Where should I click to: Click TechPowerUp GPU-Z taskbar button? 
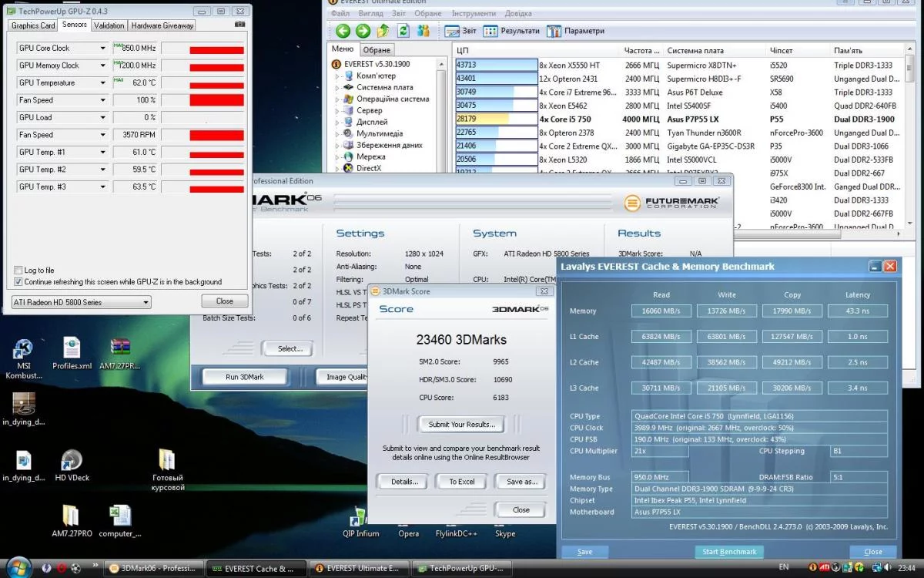[x=462, y=569]
